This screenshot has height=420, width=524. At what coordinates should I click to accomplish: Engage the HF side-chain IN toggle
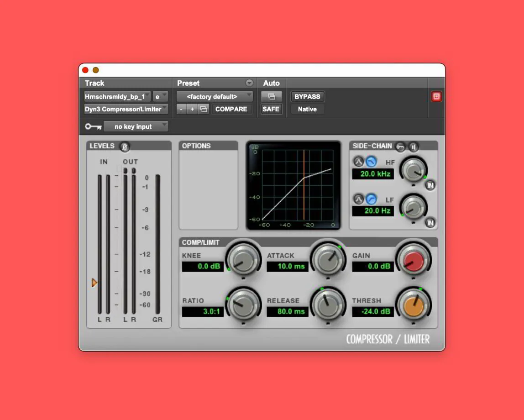click(430, 185)
